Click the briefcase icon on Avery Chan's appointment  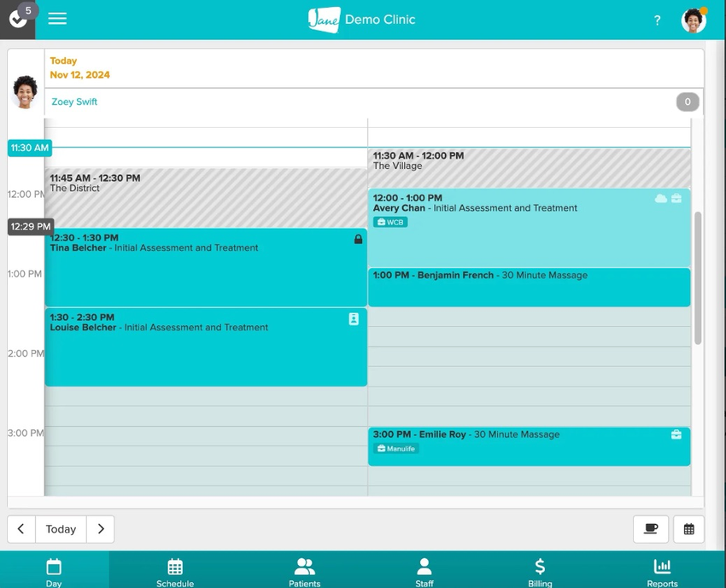click(676, 199)
